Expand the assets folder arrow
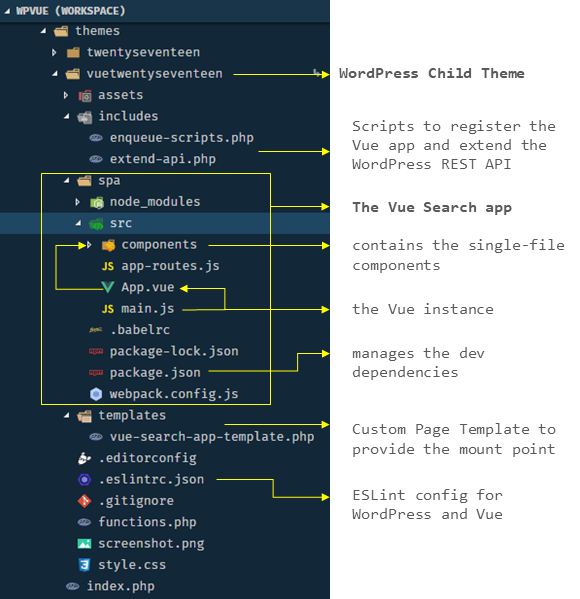The width and height of the screenshot is (580, 599). click(66, 95)
